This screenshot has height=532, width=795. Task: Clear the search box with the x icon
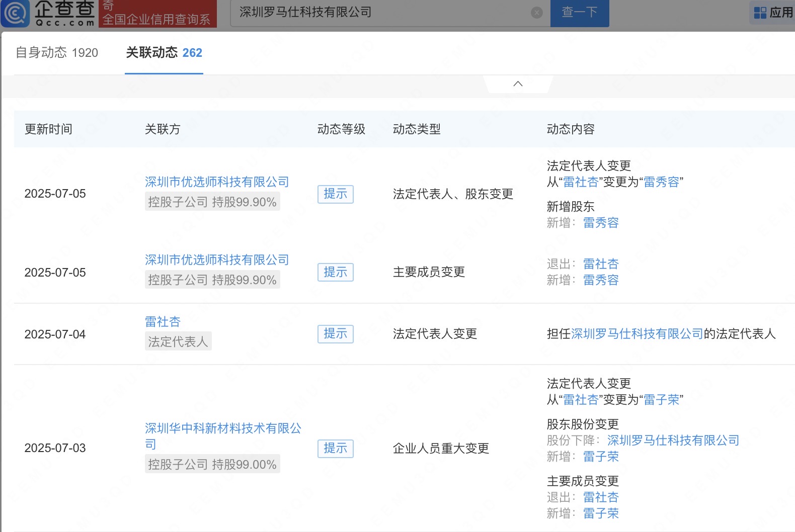pos(537,13)
